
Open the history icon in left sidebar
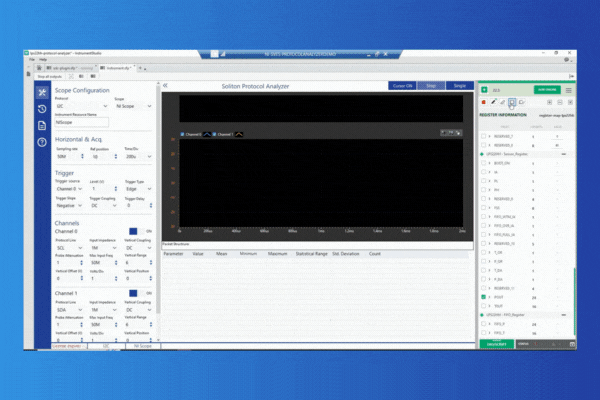click(x=42, y=108)
